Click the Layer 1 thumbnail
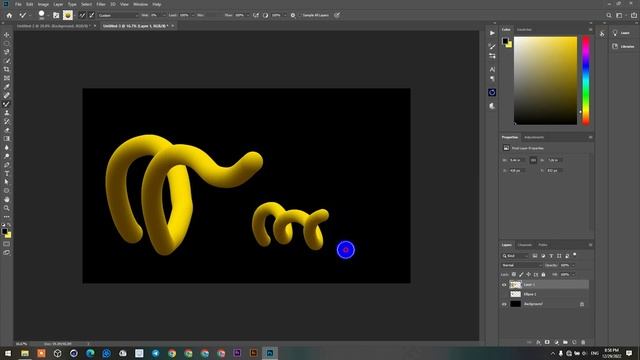Viewport: 640px width, 360px height. 516,284
